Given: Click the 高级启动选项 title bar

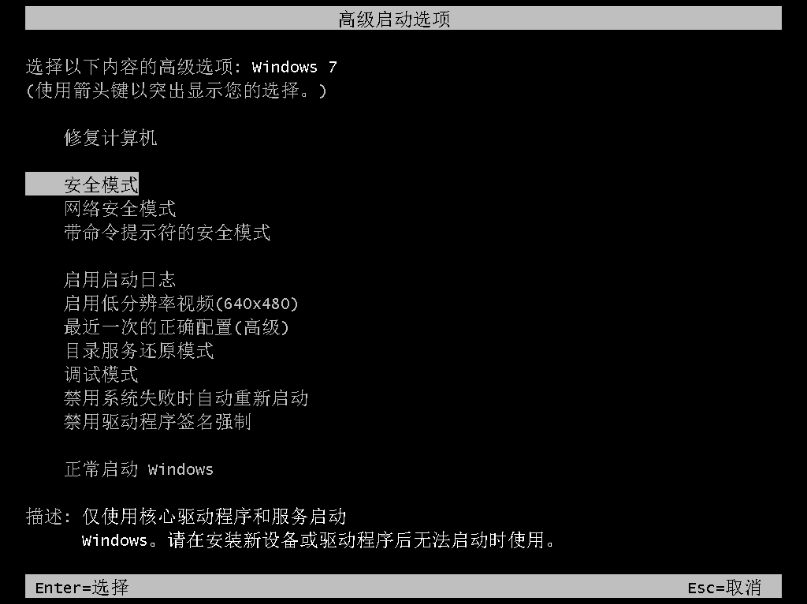Looking at the screenshot, I should [x=403, y=19].
